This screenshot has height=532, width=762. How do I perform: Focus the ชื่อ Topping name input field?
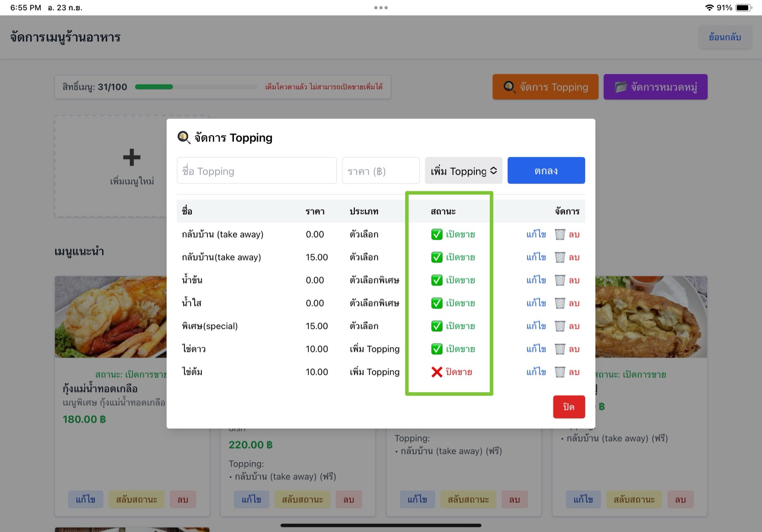(x=256, y=171)
